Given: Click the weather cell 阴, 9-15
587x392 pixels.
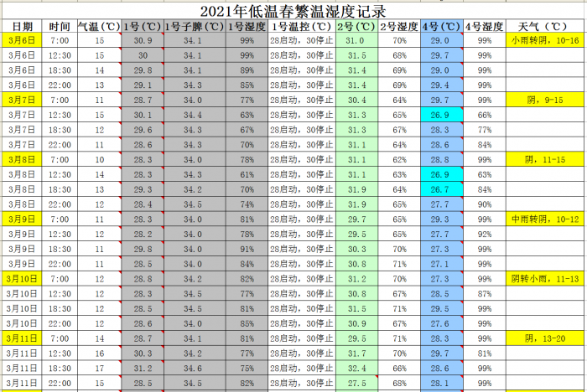Looking at the screenshot, I should pos(543,100).
